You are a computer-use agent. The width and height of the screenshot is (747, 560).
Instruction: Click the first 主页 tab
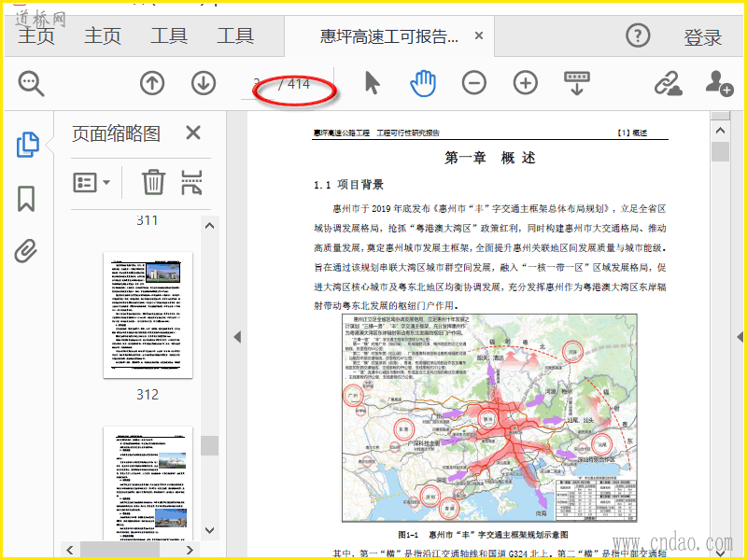tap(36, 36)
